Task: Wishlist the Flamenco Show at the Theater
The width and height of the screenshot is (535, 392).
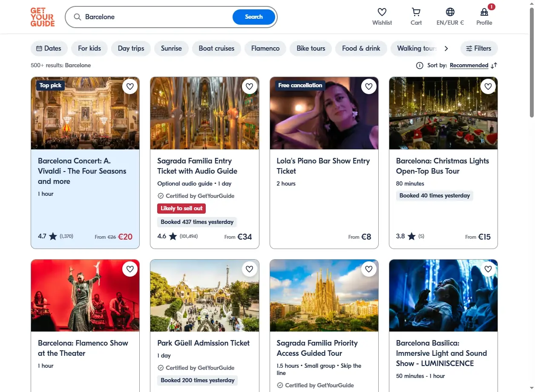Action: click(x=130, y=269)
